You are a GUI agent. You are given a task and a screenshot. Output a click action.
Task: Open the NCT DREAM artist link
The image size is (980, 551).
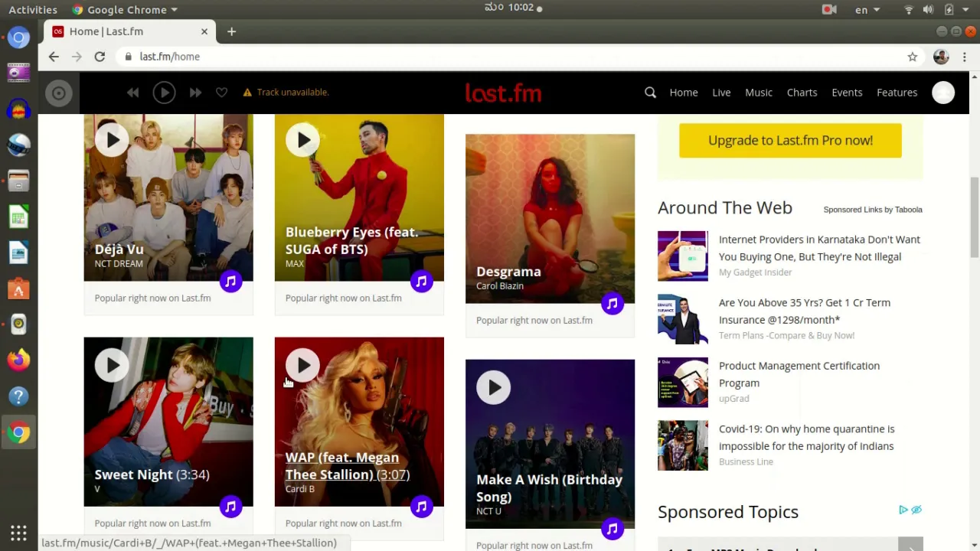pyautogui.click(x=119, y=264)
